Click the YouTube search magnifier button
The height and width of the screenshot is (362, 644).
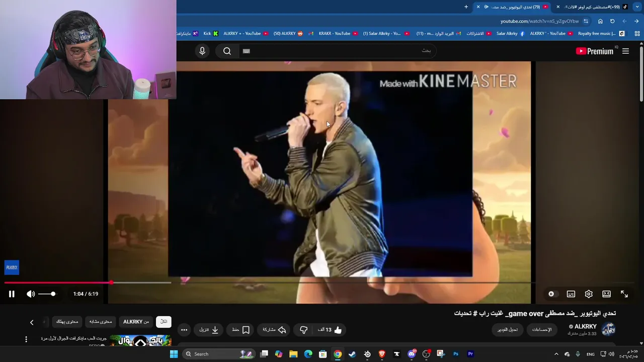pos(227,51)
